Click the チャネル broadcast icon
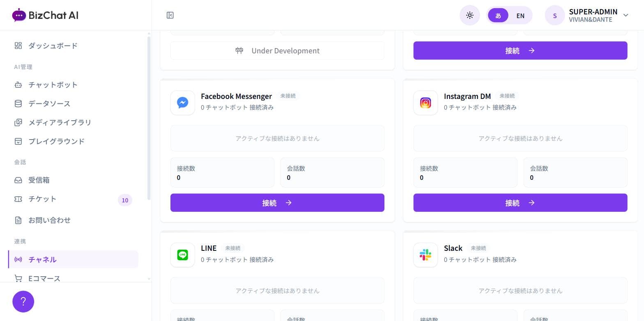Screen dimensions: 644x321 (18, 259)
